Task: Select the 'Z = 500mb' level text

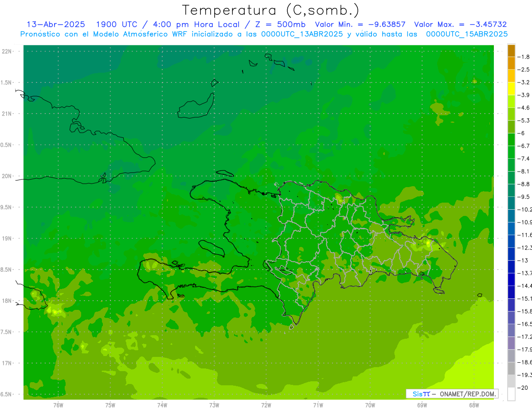Action: coord(280,24)
